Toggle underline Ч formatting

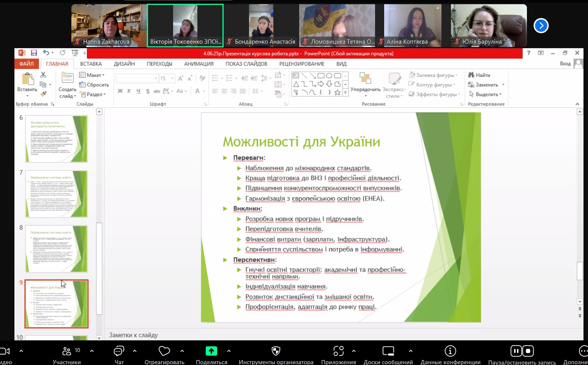pos(138,91)
